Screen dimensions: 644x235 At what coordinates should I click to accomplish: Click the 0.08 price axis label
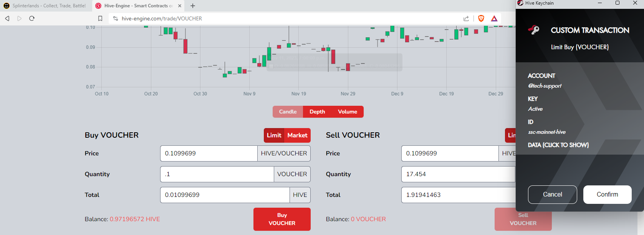click(x=91, y=67)
